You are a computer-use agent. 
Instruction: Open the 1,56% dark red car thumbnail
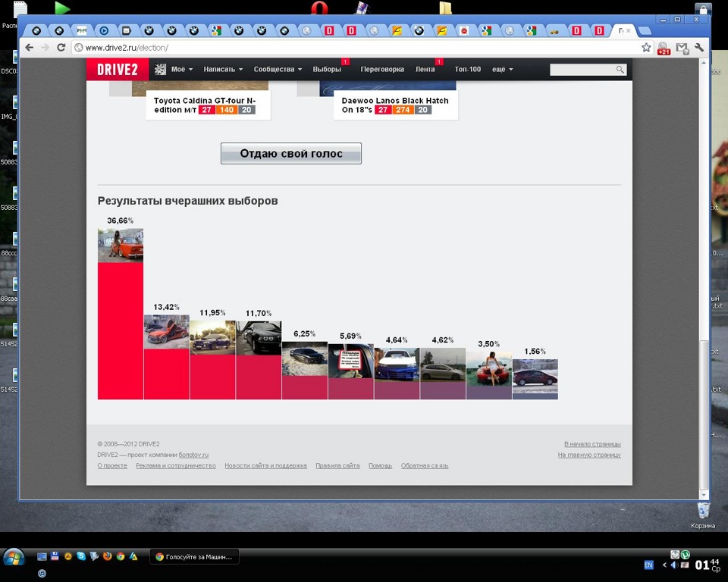pos(535,377)
